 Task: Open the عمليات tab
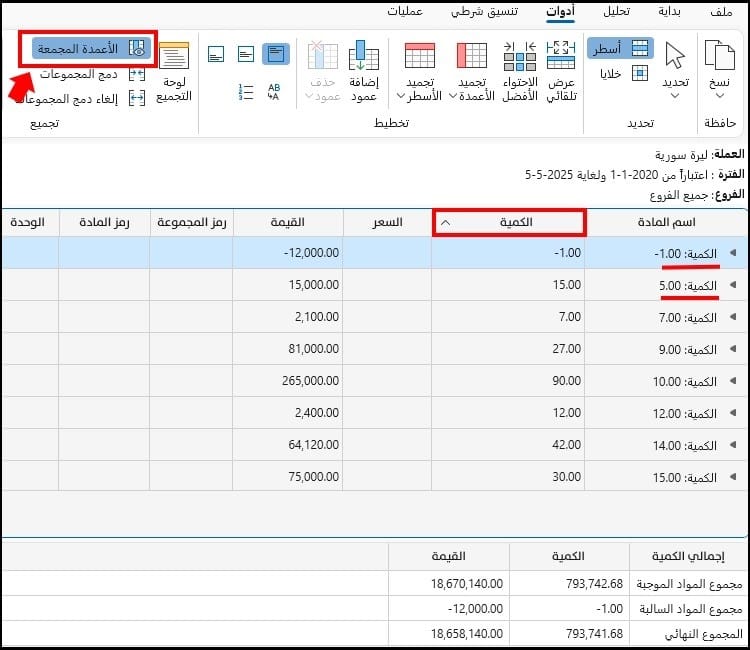405,11
